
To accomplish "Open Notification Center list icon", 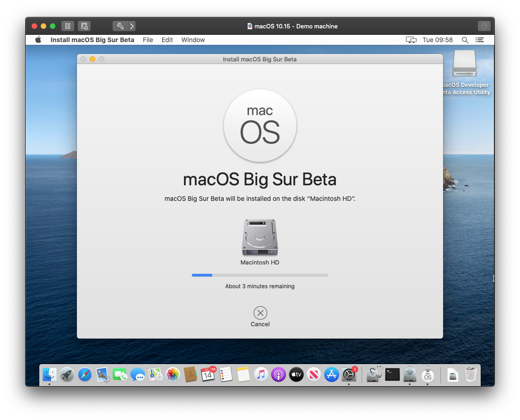I will [480, 40].
